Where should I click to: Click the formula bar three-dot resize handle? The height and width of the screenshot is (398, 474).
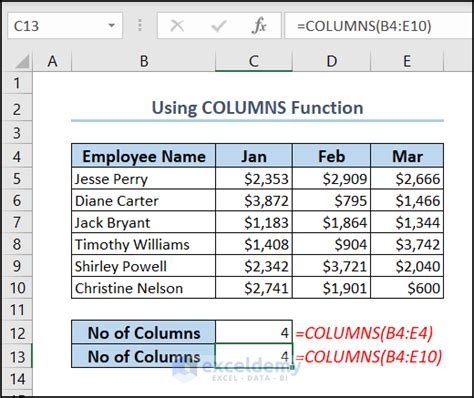[140, 25]
